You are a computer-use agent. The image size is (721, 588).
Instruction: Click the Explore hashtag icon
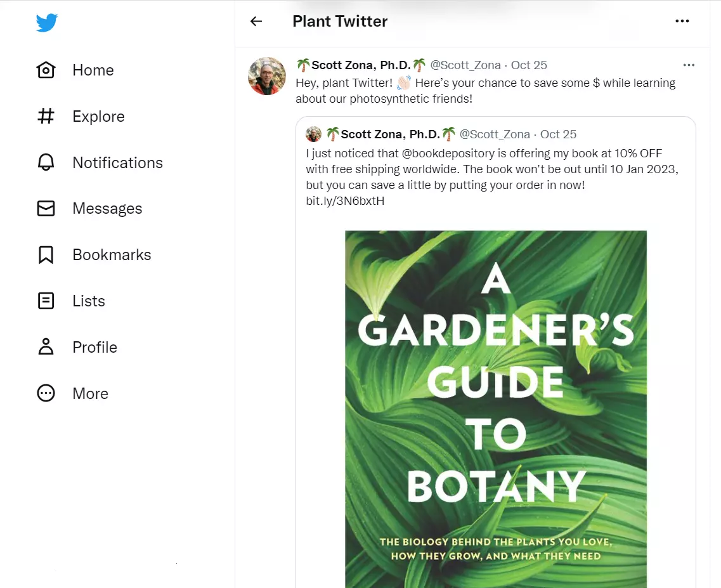click(x=46, y=116)
